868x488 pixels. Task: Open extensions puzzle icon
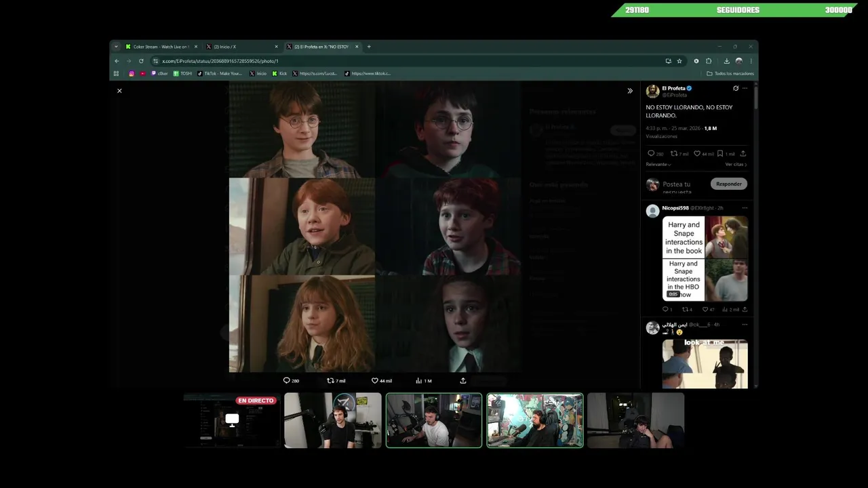[709, 61]
